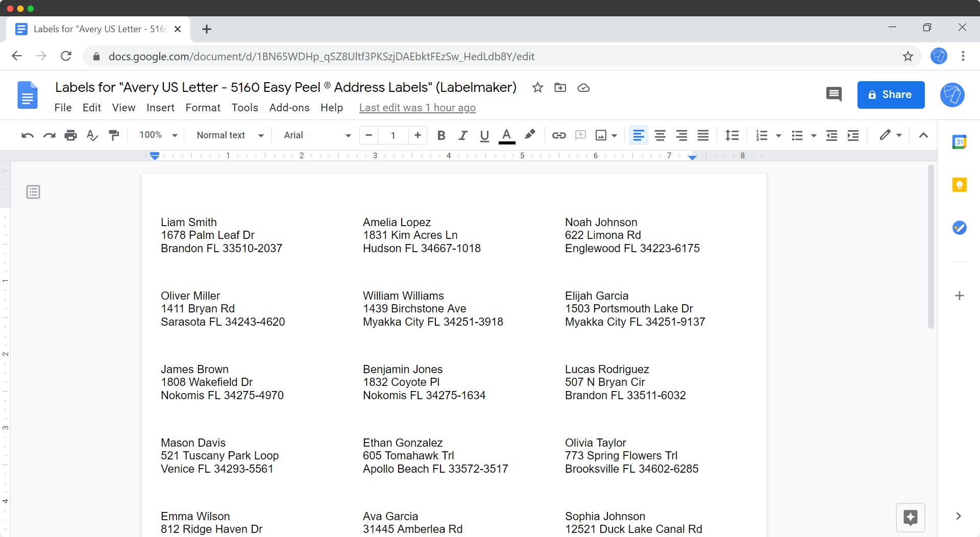980x537 pixels.
Task: Star the document title
Action: tap(537, 88)
